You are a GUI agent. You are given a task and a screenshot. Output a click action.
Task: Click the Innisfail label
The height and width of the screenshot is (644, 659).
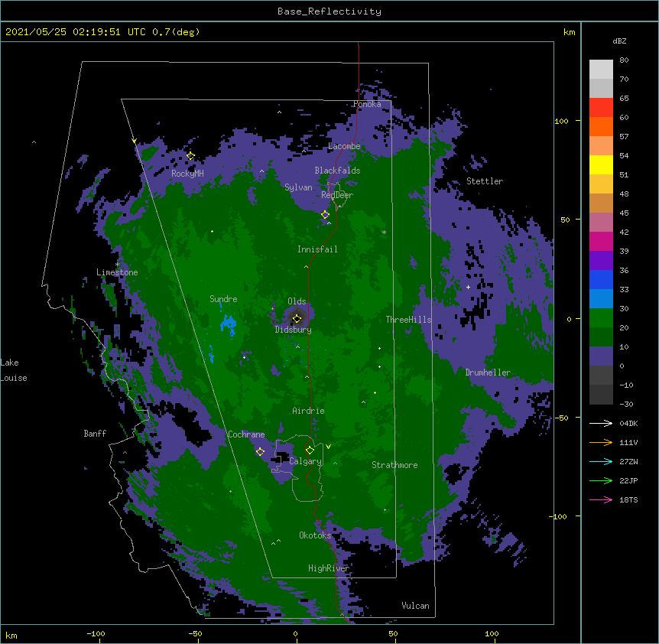pyautogui.click(x=317, y=249)
